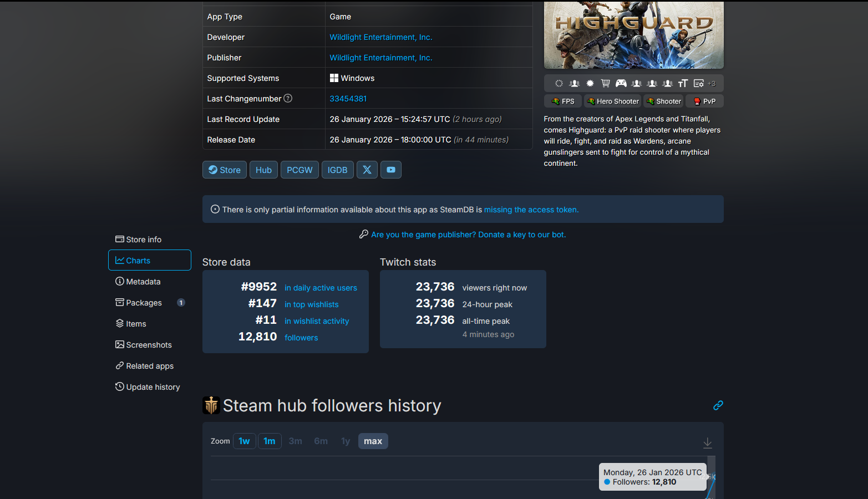Open the Wildlight Entertainment link in the Developer row
The width and height of the screenshot is (868, 499).
381,37
